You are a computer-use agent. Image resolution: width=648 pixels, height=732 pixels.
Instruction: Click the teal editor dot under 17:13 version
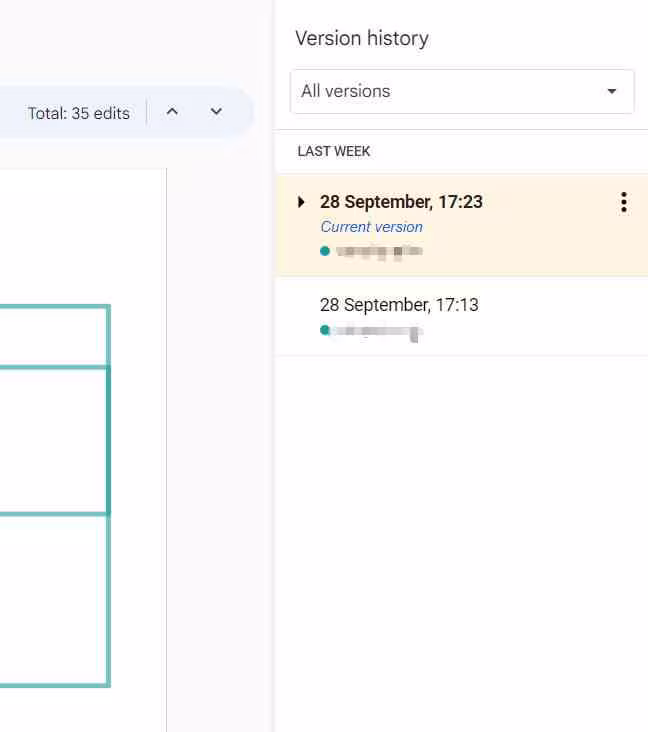click(x=325, y=330)
